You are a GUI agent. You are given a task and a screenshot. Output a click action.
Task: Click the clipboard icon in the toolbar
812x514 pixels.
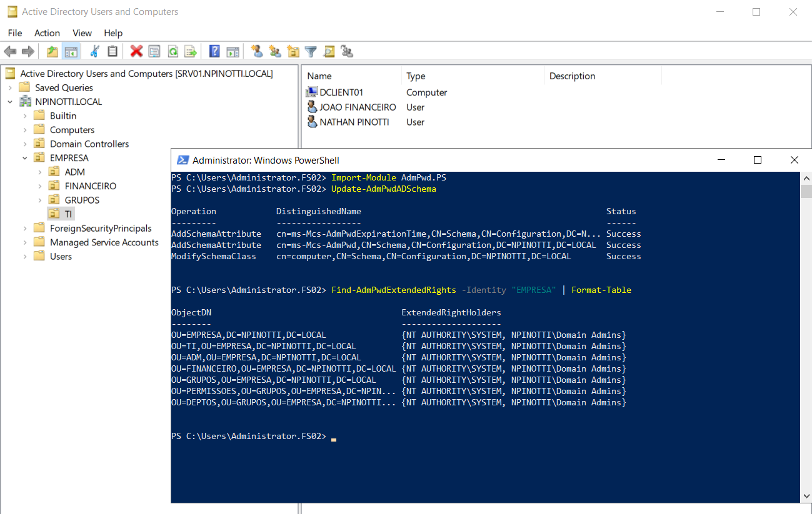(x=113, y=51)
